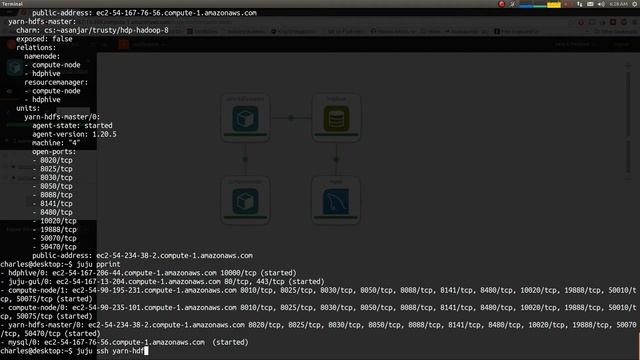Viewport: 640px width, 360px height.
Task: Click the red record indicator in the top panel
Action: (502, 4)
